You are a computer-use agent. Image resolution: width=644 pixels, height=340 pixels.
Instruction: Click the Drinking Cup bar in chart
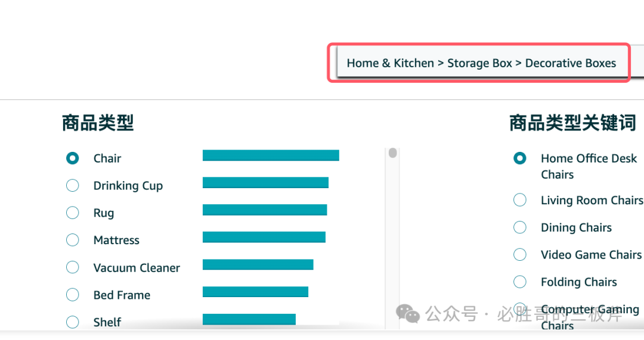[265, 183]
